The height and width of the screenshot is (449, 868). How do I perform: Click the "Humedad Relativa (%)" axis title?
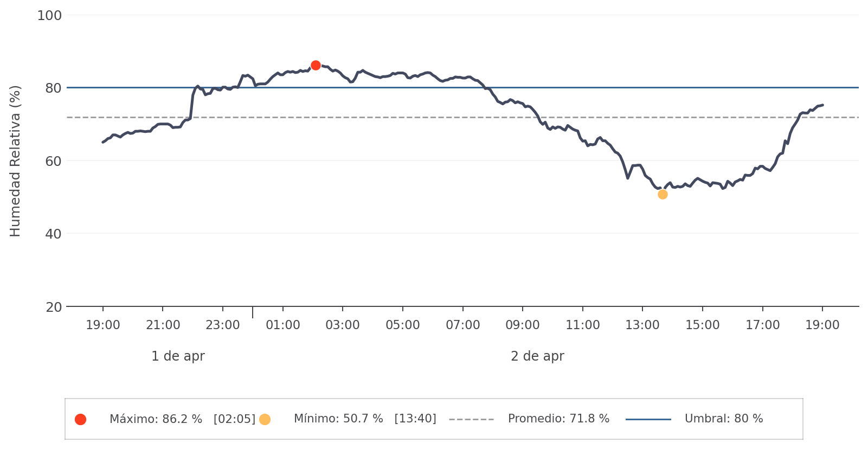tap(15, 161)
